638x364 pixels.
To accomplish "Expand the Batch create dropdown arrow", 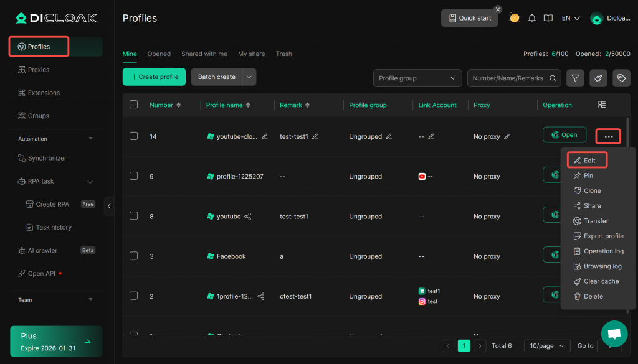I will coord(249,77).
